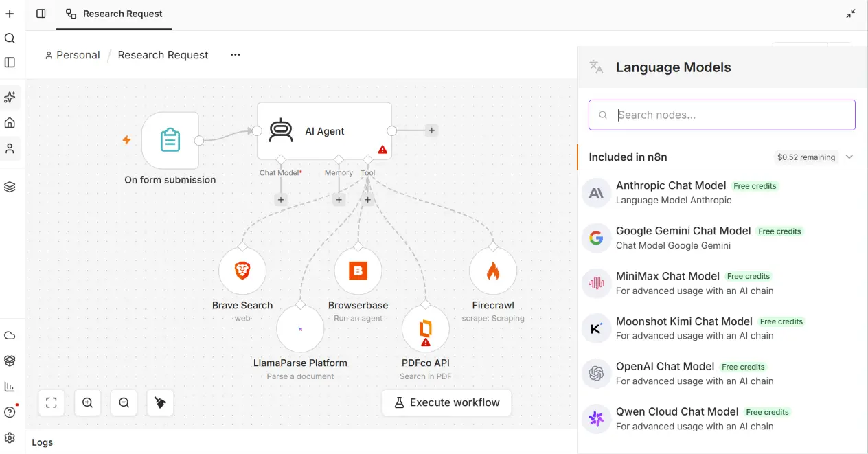Choose OpenAI Chat Model
Image resolution: width=868 pixels, height=454 pixels.
[x=722, y=374]
